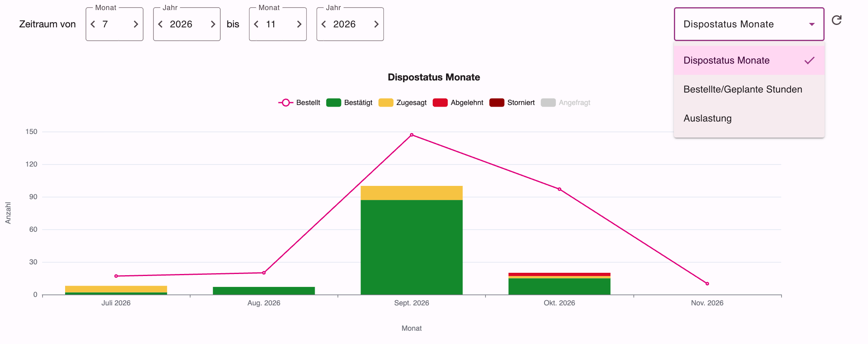Hide the Bestätigt series via legend
This screenshot has height=344, width=868.
pyautogui.click(x=349, y=103)
